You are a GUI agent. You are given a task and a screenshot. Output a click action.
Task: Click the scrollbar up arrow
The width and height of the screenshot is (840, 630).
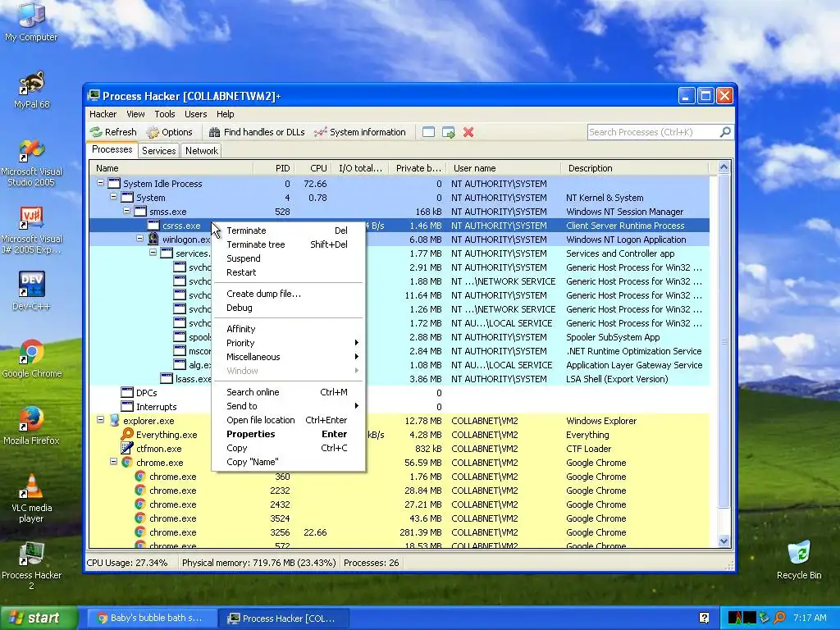click(x=724, y=167)
